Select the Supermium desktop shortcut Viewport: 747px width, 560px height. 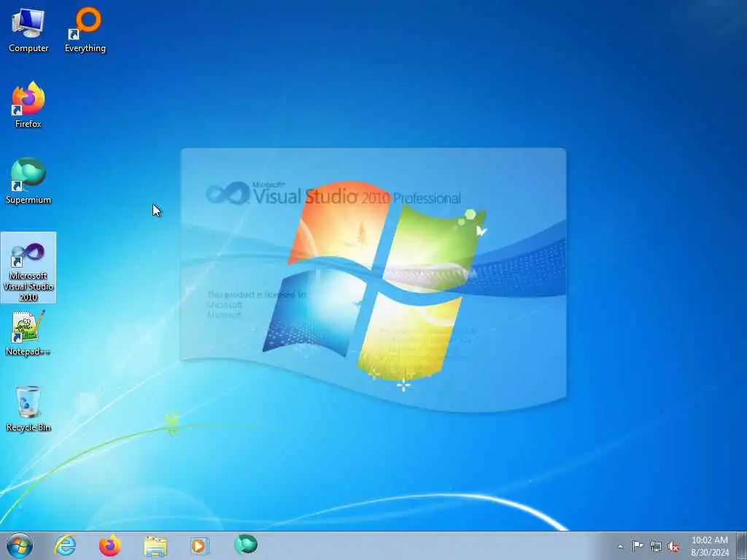tap(28, 181)
